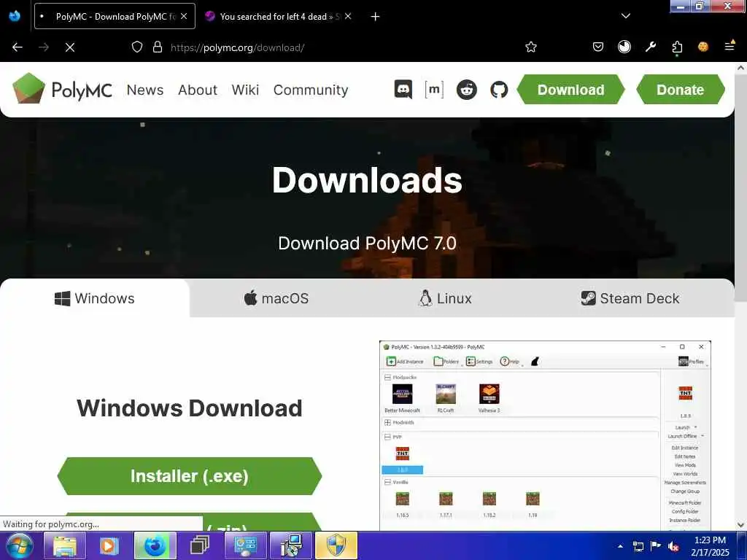Screen dimensions: 747x560
Task: Save page to Pocket icon
Action: click(x=598, y=47)
